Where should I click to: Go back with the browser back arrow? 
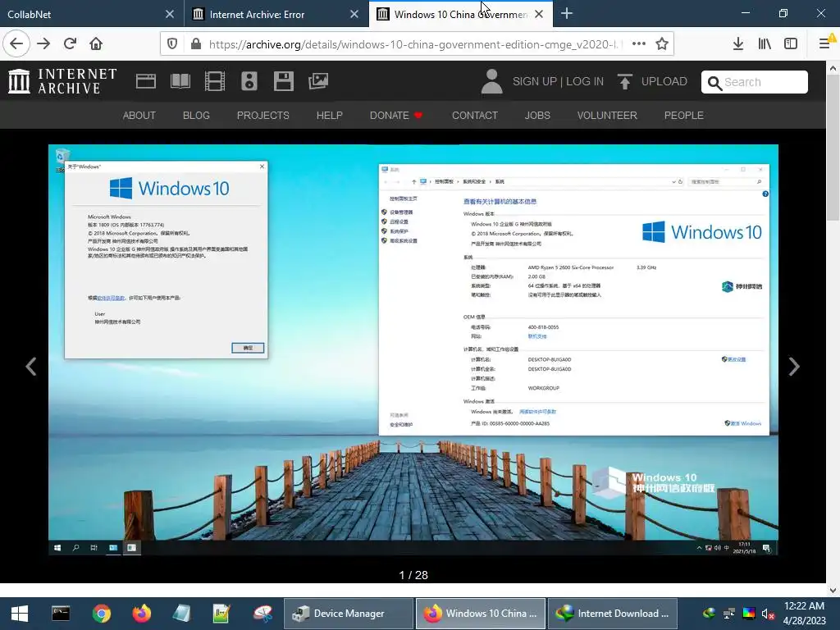pyautogui.click(x=16, y=44)
